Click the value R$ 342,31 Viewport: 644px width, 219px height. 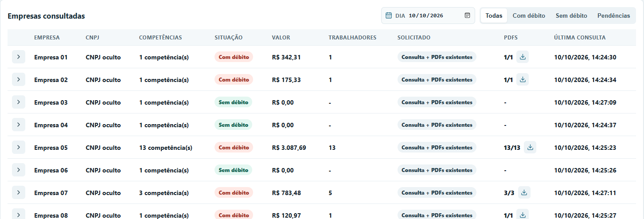[286, 57]
